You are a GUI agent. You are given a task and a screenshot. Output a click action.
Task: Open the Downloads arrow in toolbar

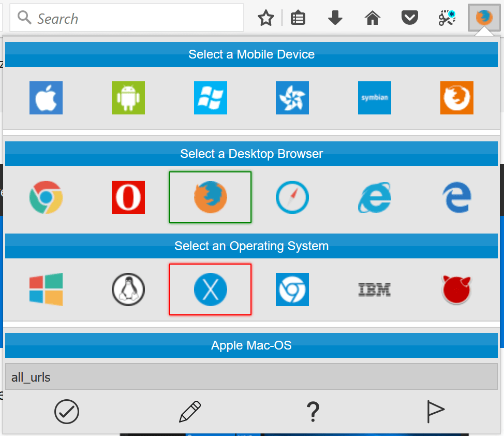[335, 18]
